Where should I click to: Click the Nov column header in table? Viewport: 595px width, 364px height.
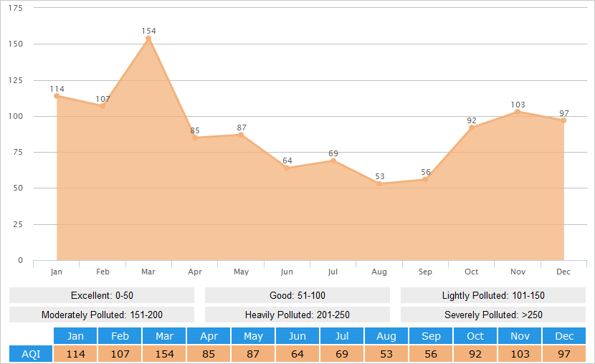pos(520,336)
